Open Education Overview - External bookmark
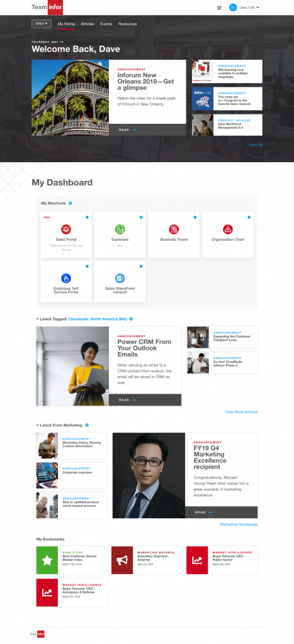294x644 pixels. pos(147,560)
